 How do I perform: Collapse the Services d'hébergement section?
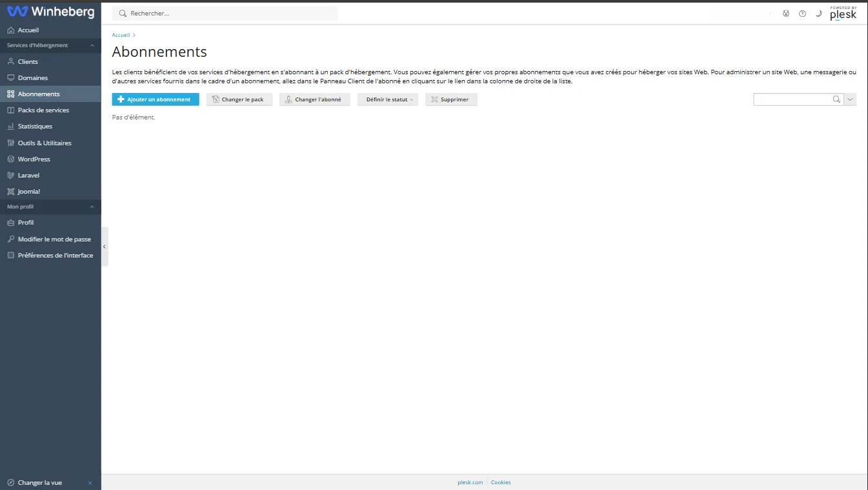tap(50, 45)
